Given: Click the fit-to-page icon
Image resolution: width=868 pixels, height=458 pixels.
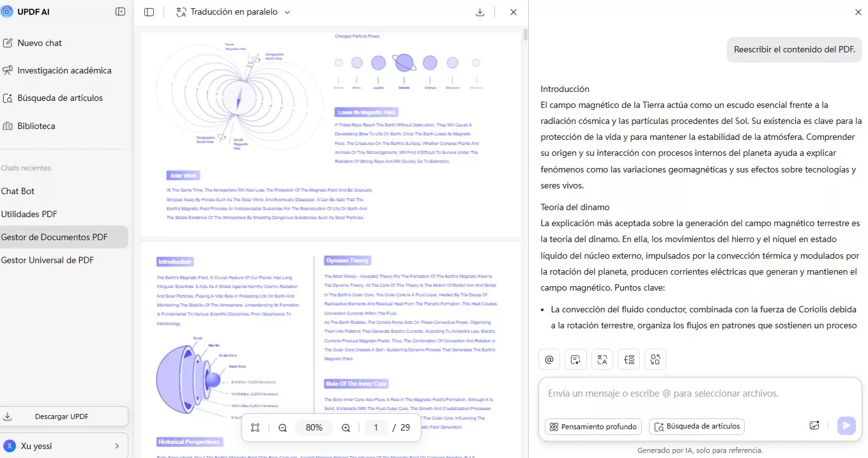Looking at the screenshot, I should 255,428.
